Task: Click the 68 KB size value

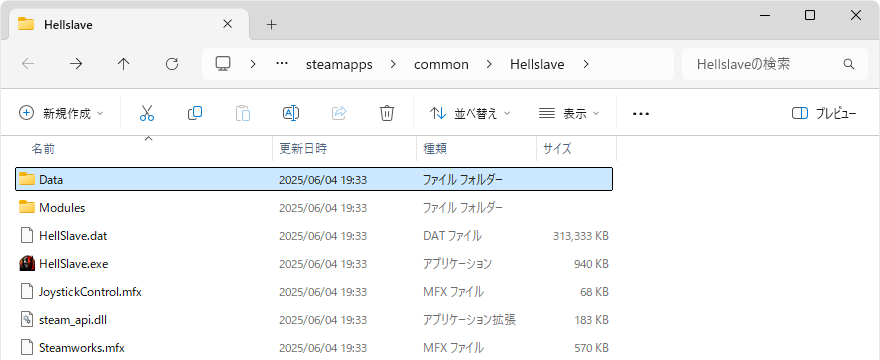Action: [x=594, y=292]
